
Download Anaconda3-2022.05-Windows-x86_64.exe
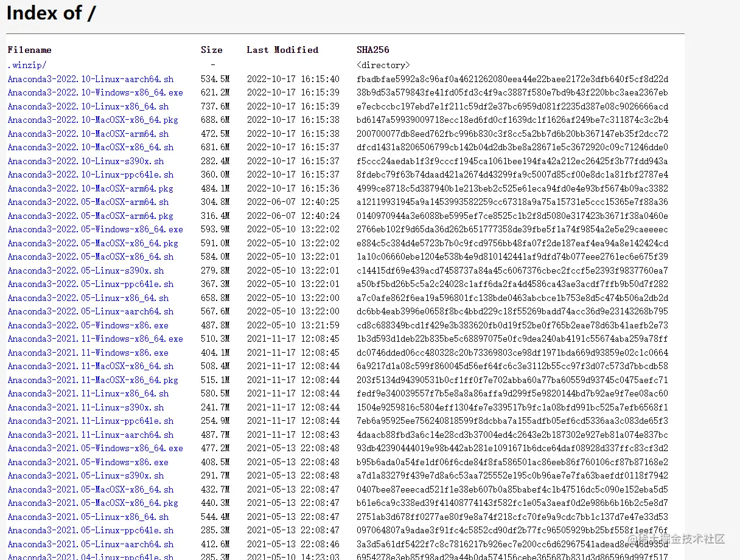point(96,229)
